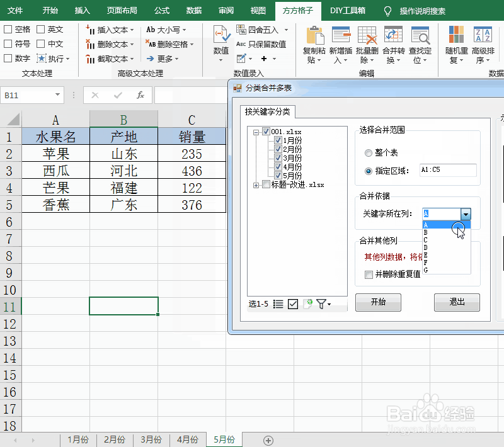Viewport: 504px width, 447px height.
Task: Click the filter funnel icon in the dialog
Action: pos(321,304)
